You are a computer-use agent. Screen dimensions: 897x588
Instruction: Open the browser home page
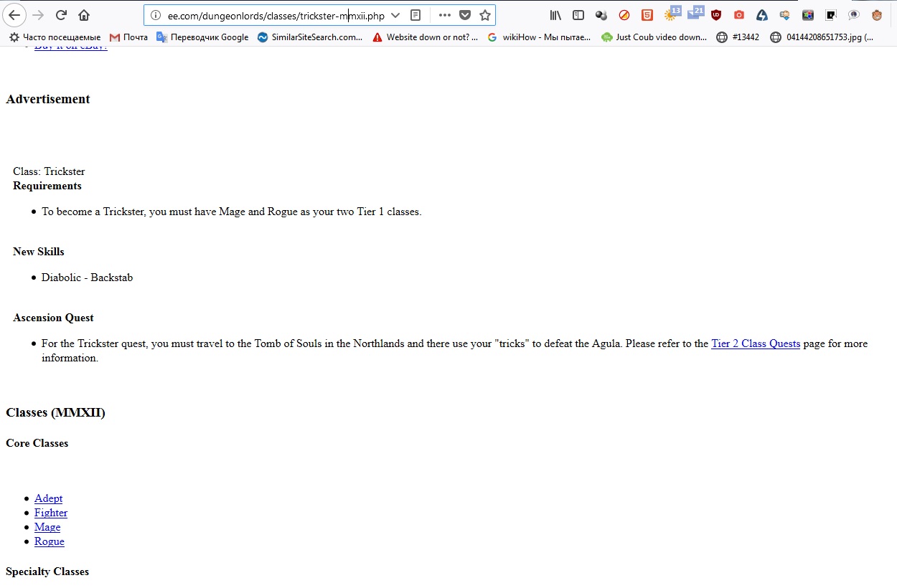coord(84,15)
